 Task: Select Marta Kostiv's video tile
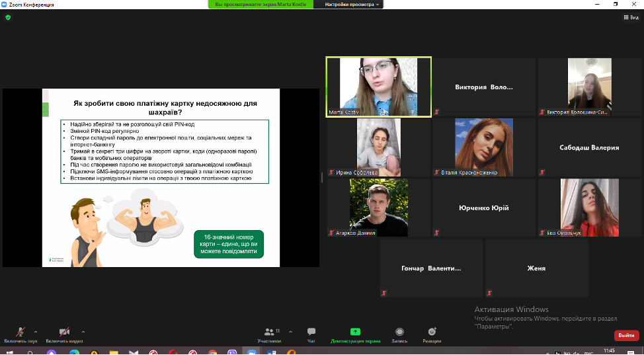coord(378,86)
